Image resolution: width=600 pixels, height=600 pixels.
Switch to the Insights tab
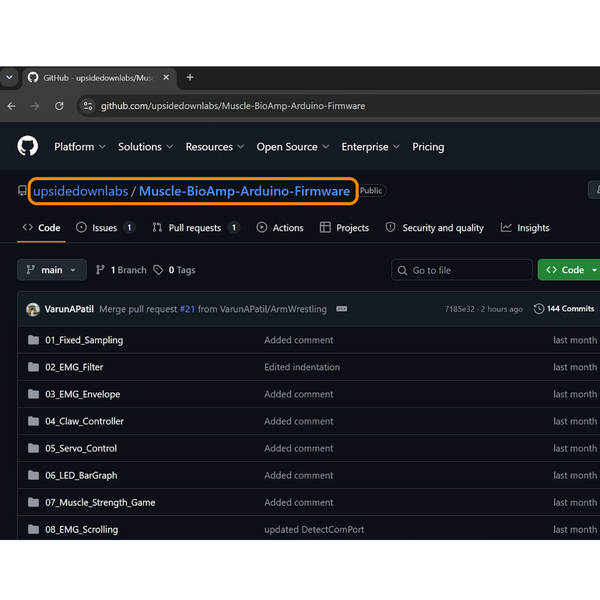[525, 228]
